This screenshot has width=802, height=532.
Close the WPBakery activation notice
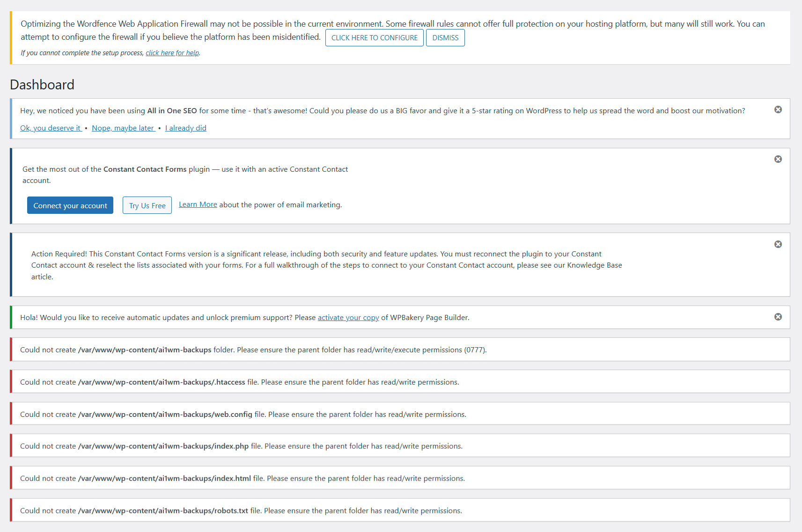(778, 317)
